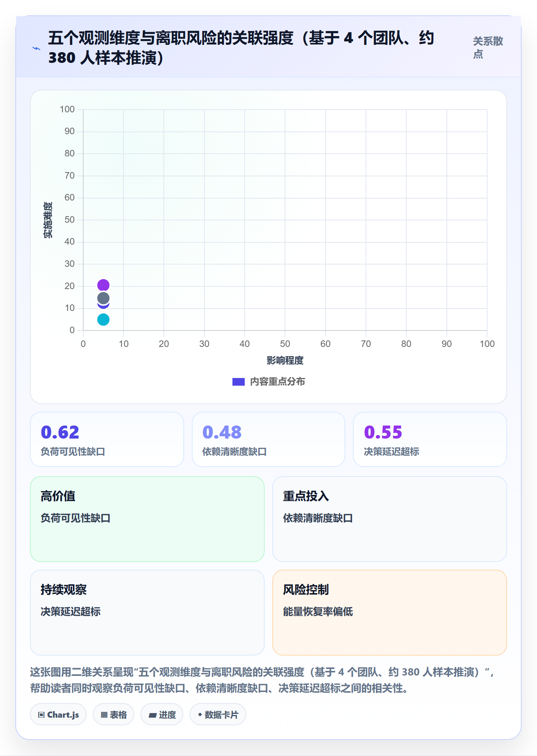The height and width of the screenshot is (756, 537).
Task: Click the purple scatter data point
Action: 103,285
